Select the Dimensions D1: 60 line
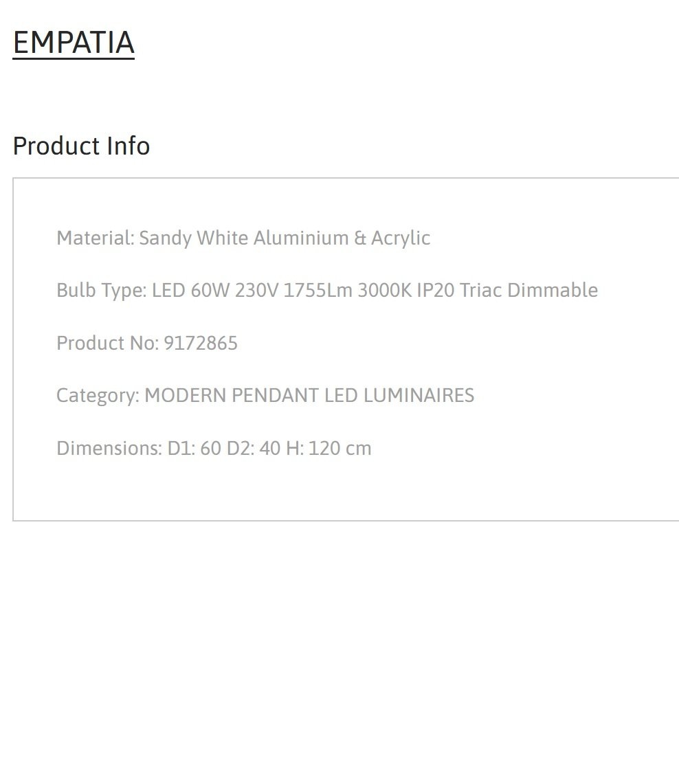Screen dimensions: 679x784 click(x=214, y=448)
